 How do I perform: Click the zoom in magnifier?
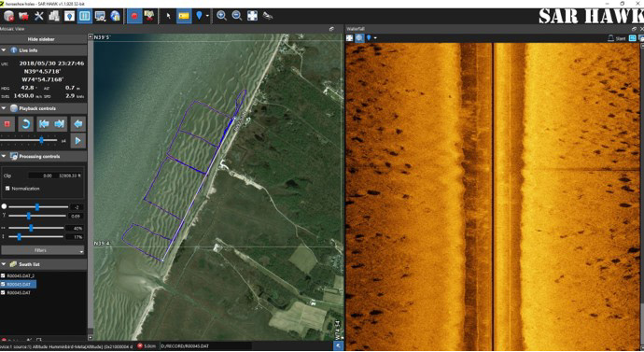(222, 16)
